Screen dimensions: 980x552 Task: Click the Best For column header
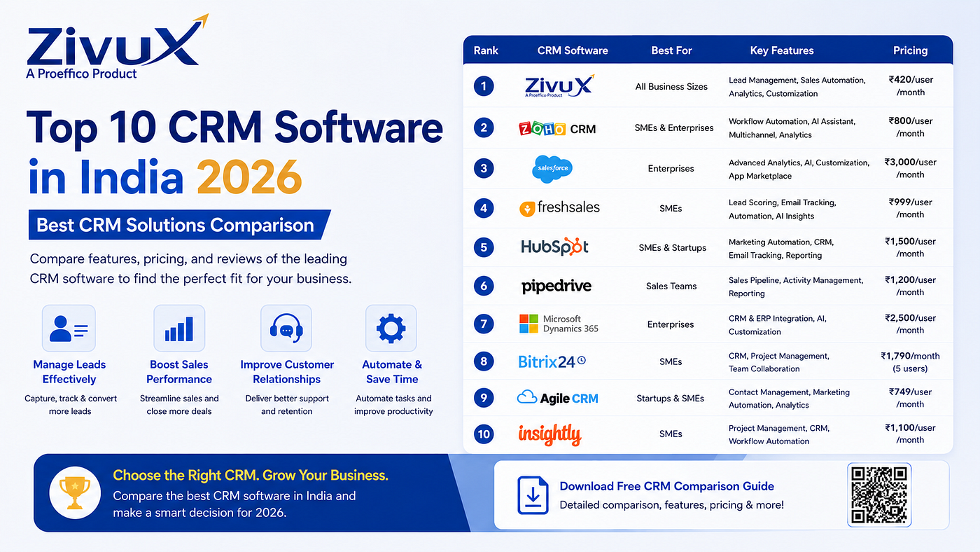[x=671, y=50]
